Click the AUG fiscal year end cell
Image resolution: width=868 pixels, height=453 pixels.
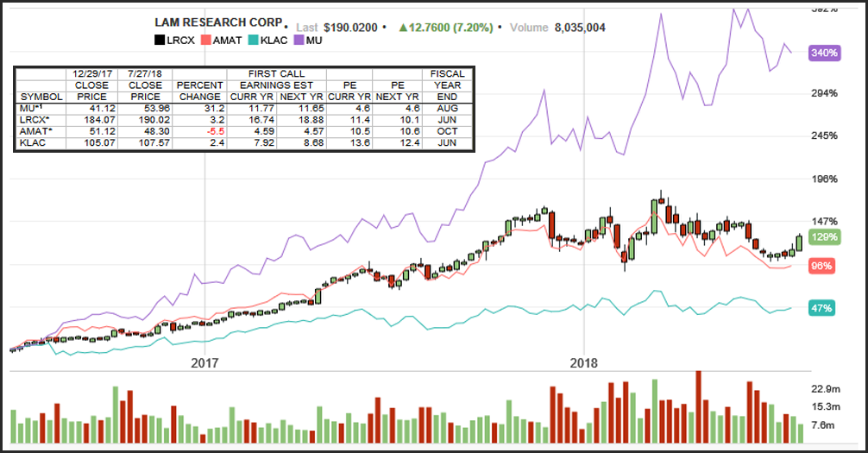447,108
